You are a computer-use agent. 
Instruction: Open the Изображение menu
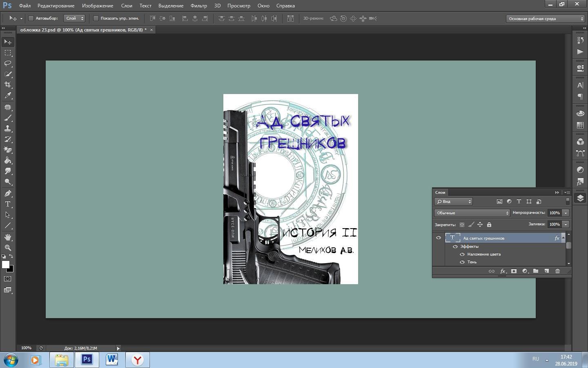pos(97,6)
